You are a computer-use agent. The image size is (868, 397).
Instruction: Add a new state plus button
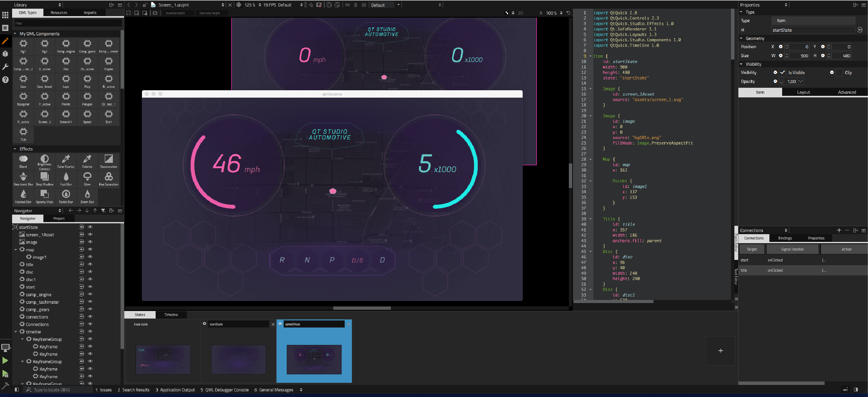pyautogui.click(x=720, y=350)
